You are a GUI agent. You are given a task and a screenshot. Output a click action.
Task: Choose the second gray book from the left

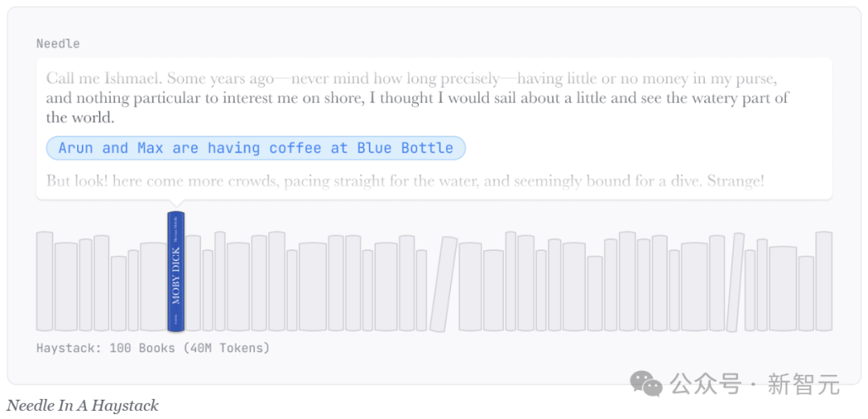pos(66,286)
